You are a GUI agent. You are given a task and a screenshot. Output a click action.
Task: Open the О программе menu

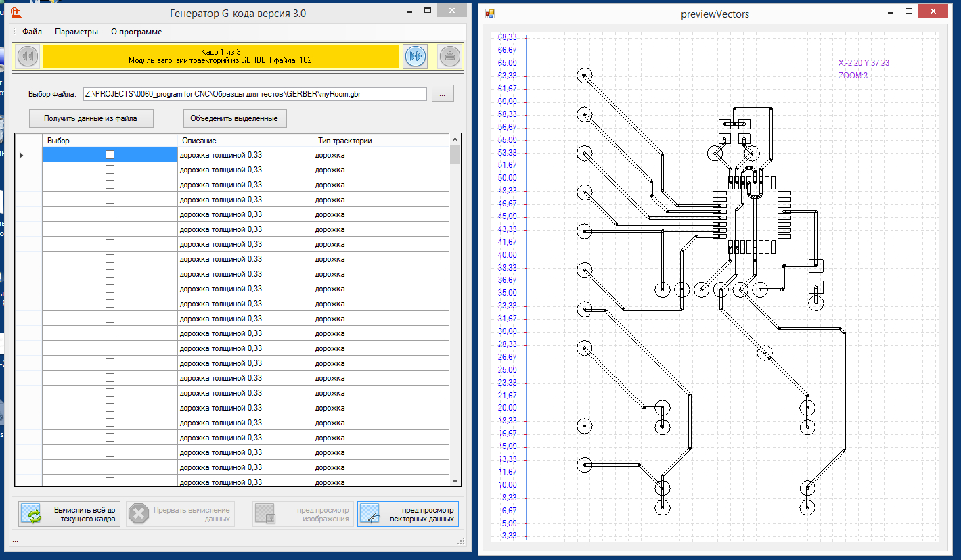coord(136,32)
